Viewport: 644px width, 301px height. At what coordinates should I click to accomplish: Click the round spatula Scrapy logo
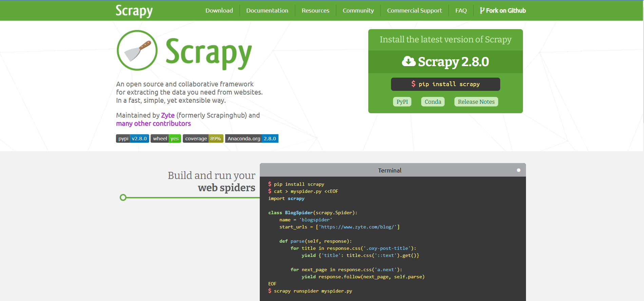coord(137,51)
